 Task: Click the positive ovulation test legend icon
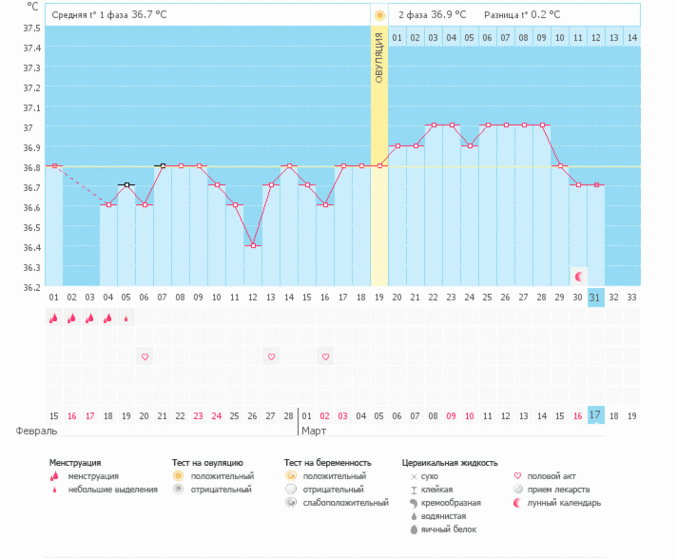point(178,476)
